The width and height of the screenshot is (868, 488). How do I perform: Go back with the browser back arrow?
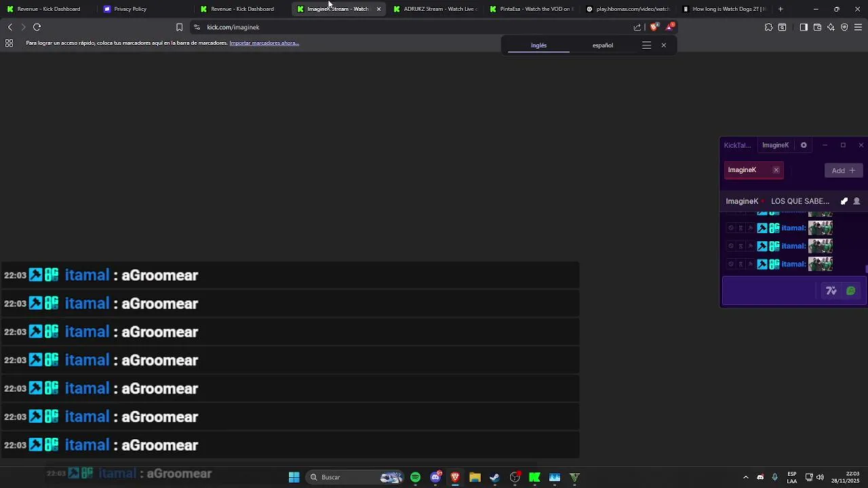click(9, 27)
